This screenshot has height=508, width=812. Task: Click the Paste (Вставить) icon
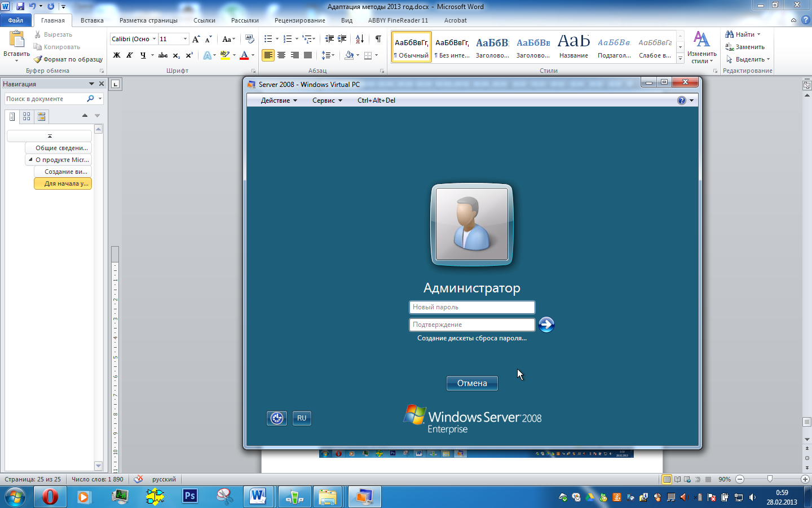tap(17, 40)
